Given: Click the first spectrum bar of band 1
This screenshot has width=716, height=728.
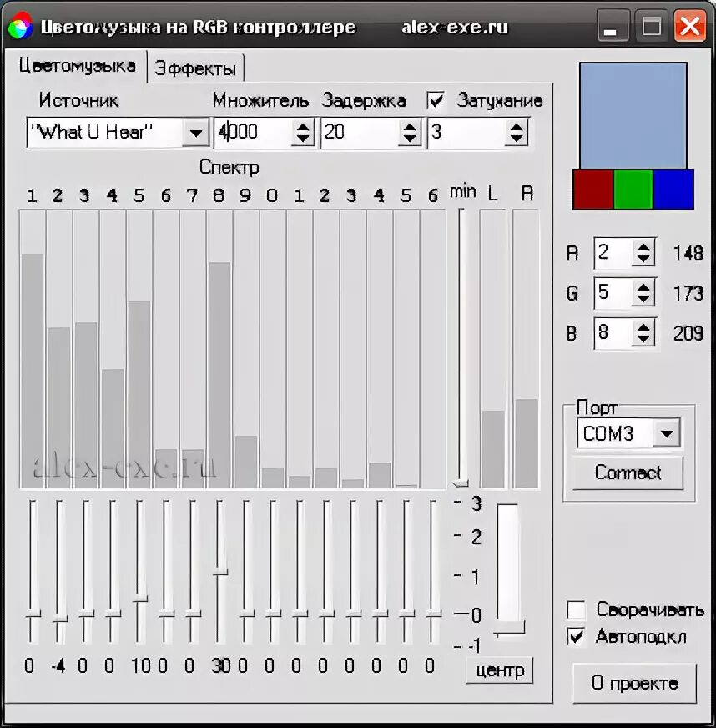Looking at the screenshot, I should (x=33, y=371).
